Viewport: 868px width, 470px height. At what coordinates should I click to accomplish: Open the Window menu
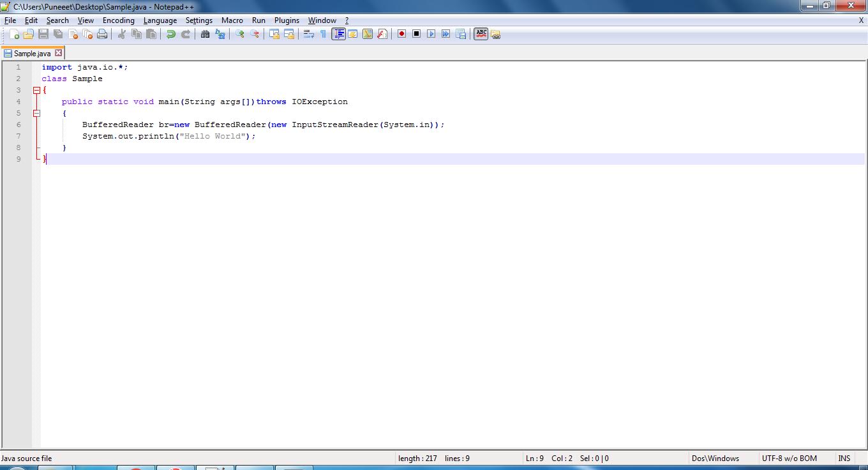(x=322, y=20)
